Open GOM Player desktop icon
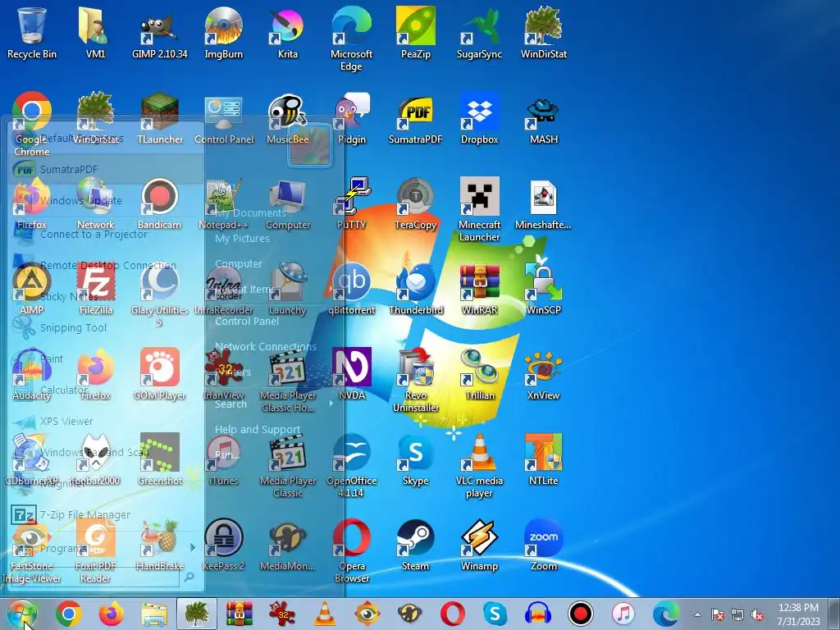This screenshot has height=630, width=840. click(x=160, y=374)
